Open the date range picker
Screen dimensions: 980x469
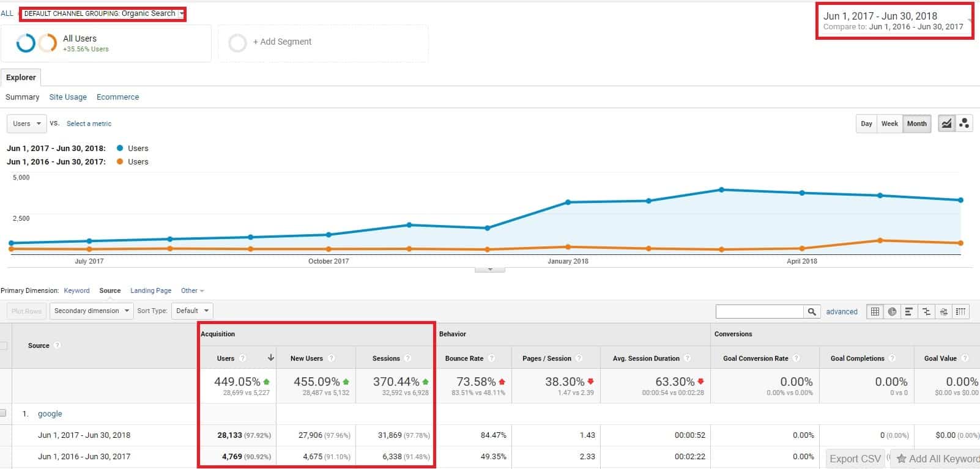[894, 21]
